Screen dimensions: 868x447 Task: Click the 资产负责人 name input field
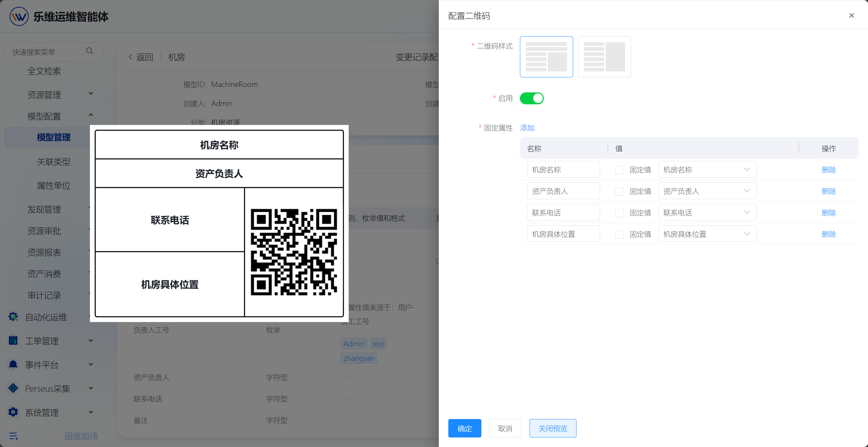point(563,191)
